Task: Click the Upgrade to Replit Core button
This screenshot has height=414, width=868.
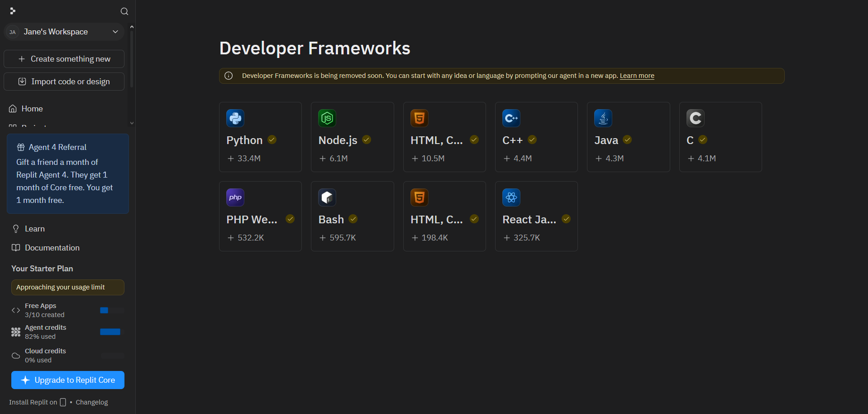Action: coord(68,380)
